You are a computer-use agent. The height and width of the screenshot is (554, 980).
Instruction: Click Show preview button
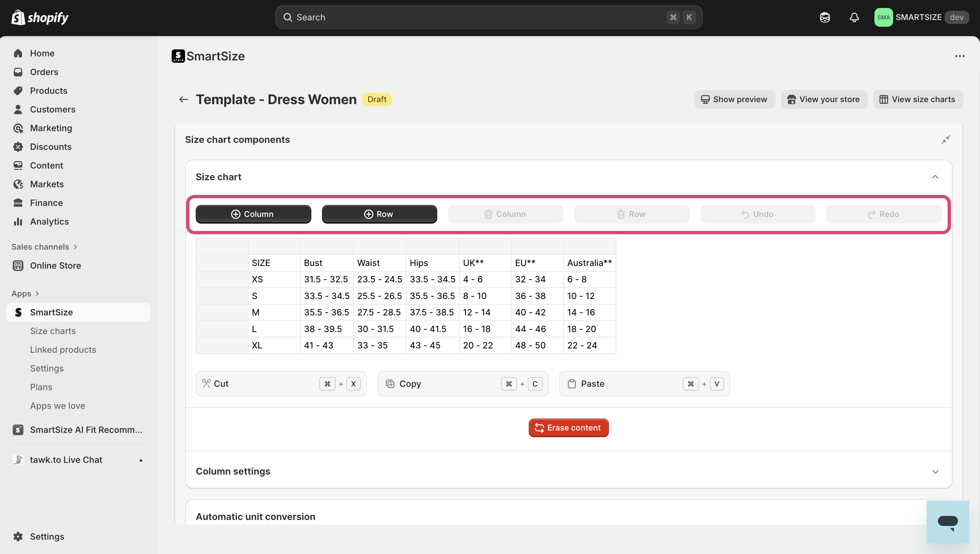click(x=734, y=99)
